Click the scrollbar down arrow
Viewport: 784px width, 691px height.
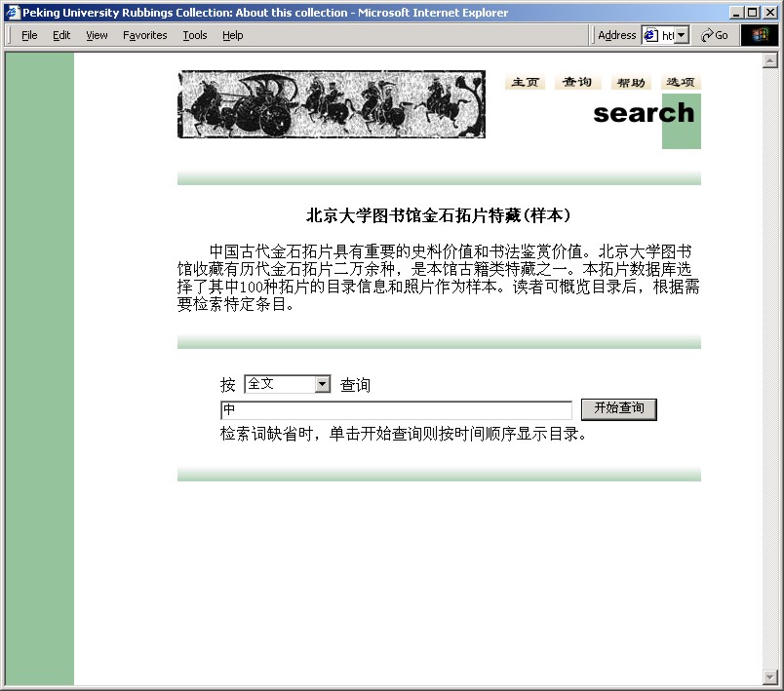(x=769, y=677)
